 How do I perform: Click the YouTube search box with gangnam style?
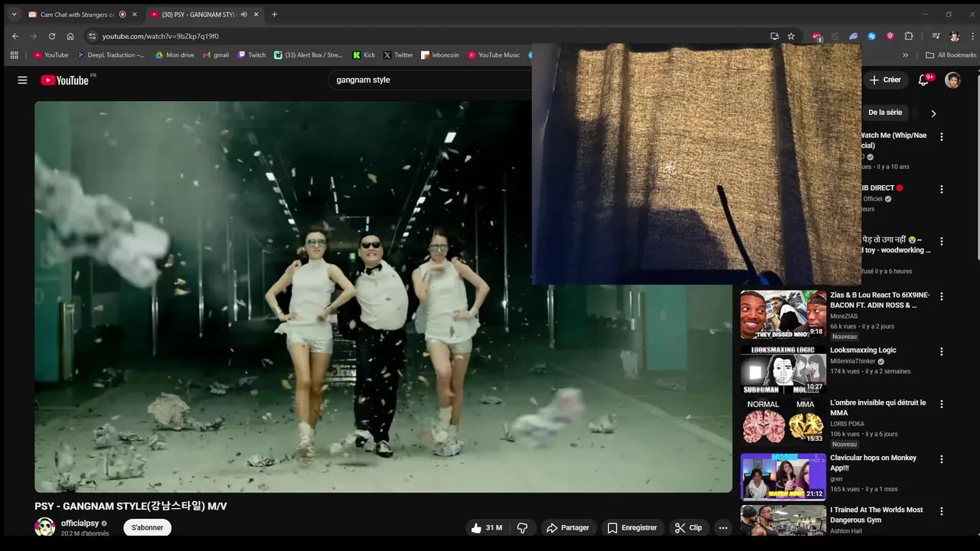[429, 80]
